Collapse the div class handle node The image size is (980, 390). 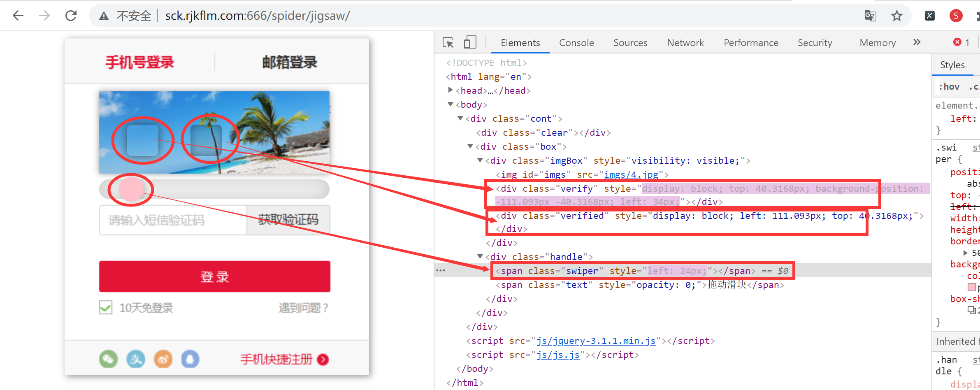480,256
